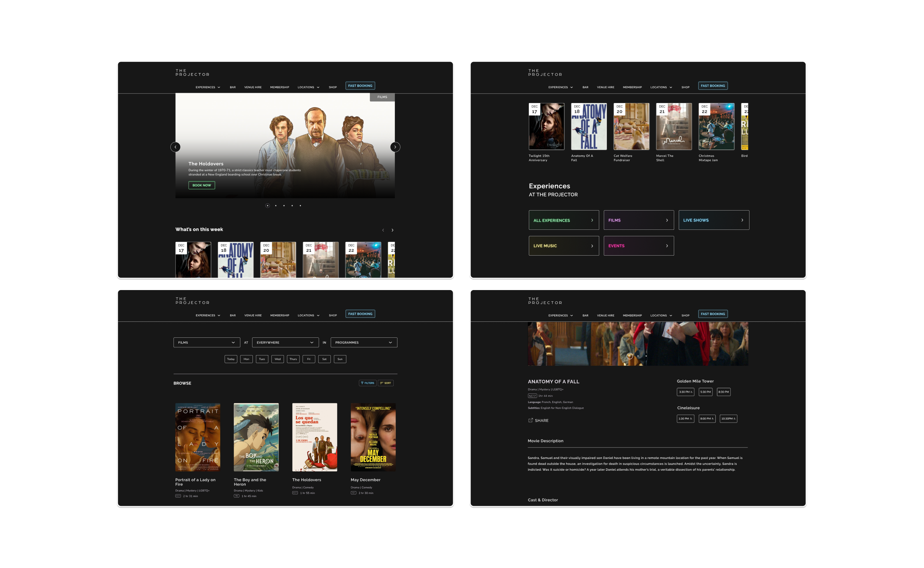This screenshot has height=568, width=924.
Task: Open the May December poster thumbnail
Action: 373,437
